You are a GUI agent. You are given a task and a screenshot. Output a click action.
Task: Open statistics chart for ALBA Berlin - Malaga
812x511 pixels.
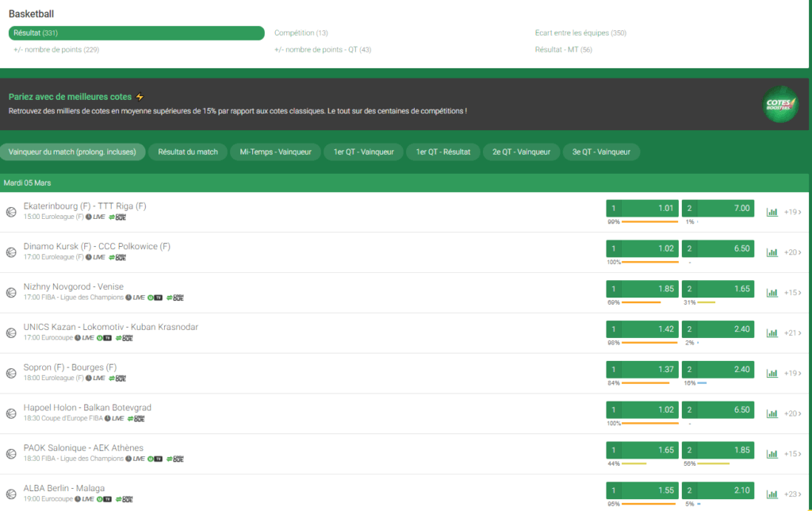click(x=772, y=494)
